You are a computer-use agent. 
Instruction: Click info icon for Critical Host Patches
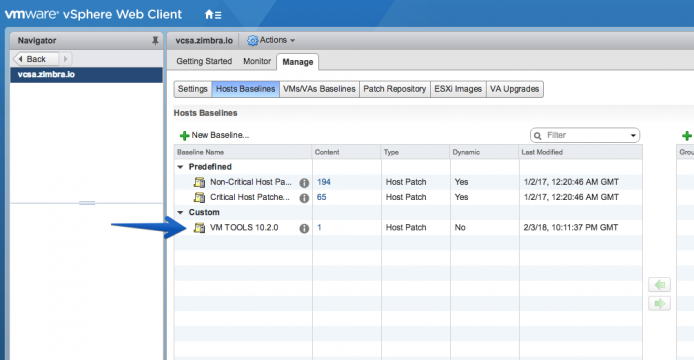pyautogui.click(x=304, y=197)
